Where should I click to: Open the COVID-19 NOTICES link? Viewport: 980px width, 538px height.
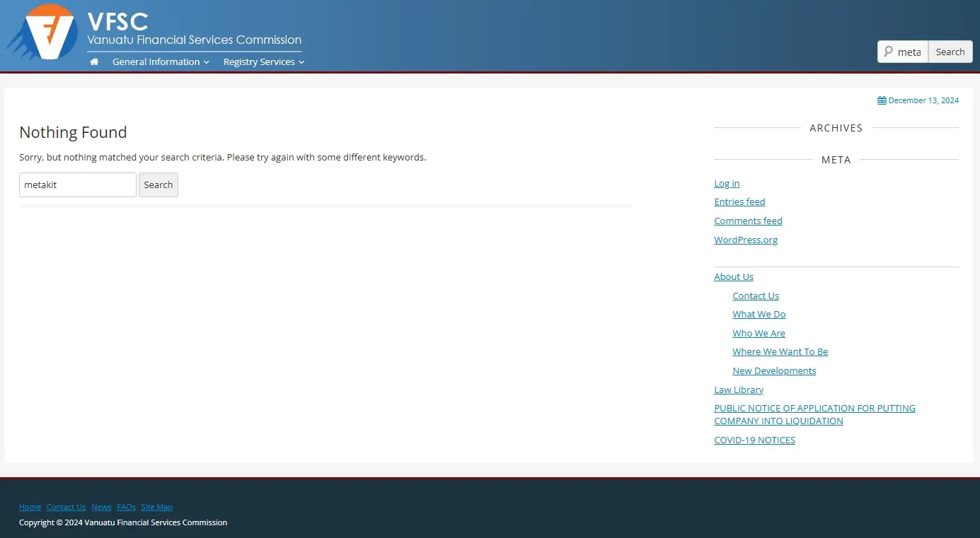point(754,440)
